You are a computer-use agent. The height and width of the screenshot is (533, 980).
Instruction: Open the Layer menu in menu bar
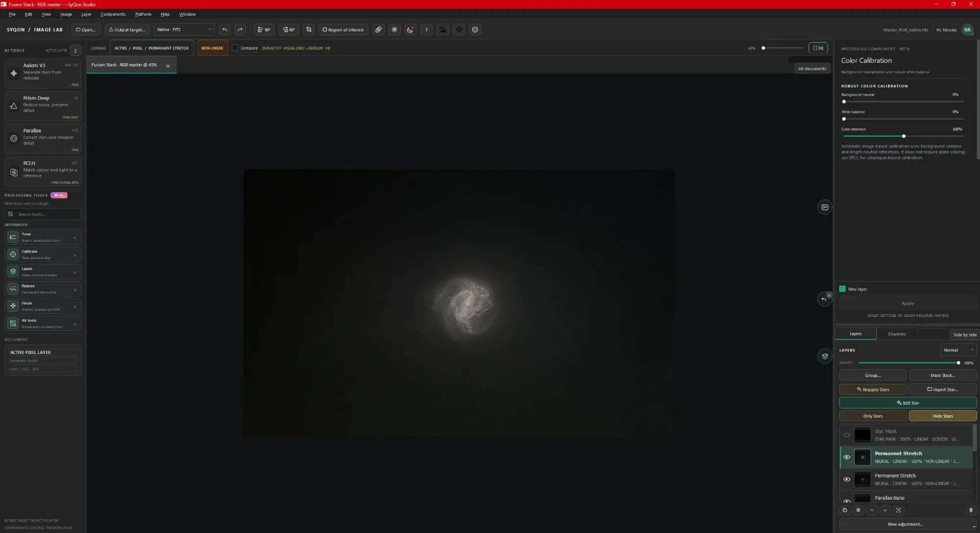[86, 14]
